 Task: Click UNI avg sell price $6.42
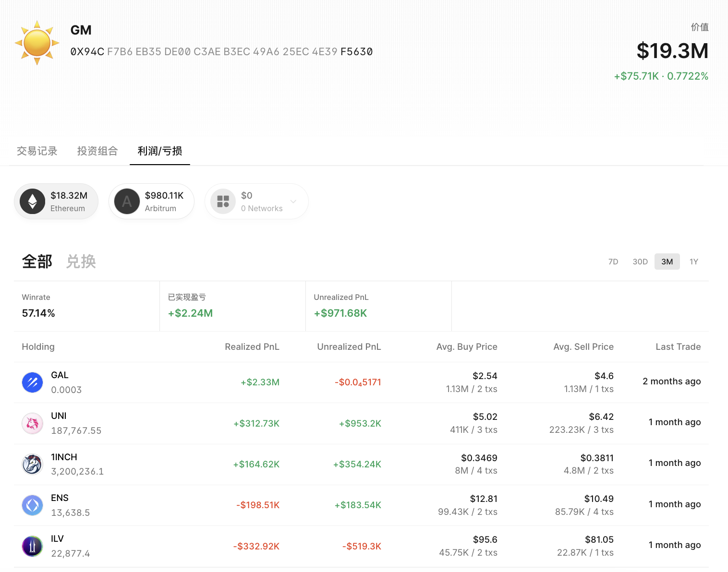[601, 417]
